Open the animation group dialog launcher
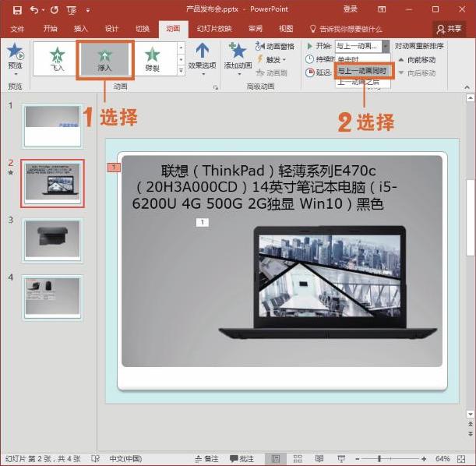476x466 pixels. tap(216, 88)
